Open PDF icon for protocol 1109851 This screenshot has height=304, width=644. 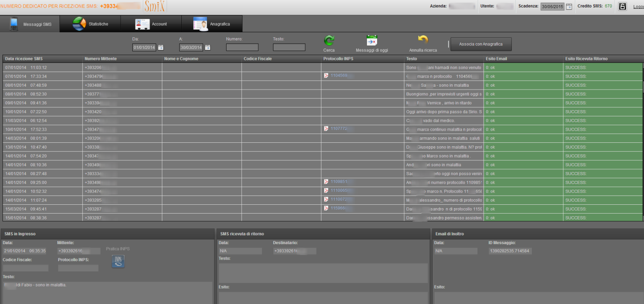point(326,182)
